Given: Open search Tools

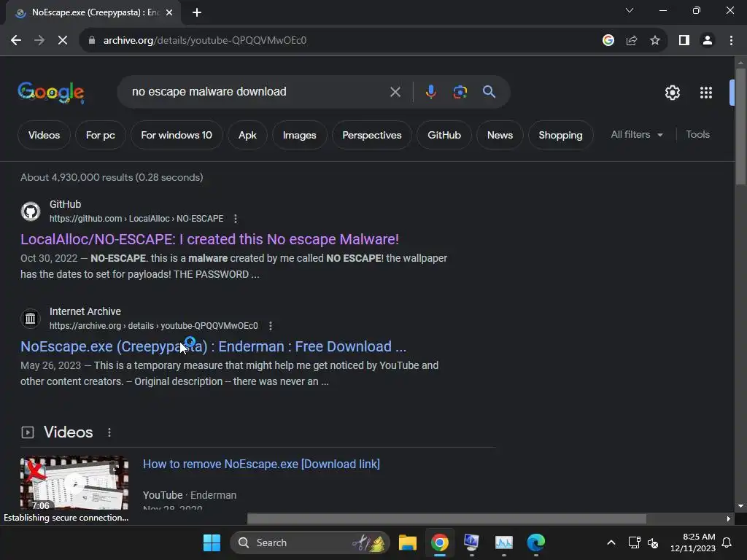Looking at the screenshot, I should [x=697, y=135].
